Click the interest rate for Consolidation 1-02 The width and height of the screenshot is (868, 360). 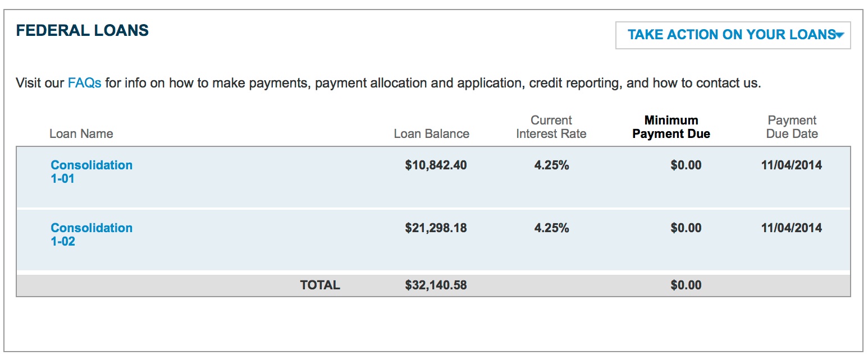(x=551, y=228)
